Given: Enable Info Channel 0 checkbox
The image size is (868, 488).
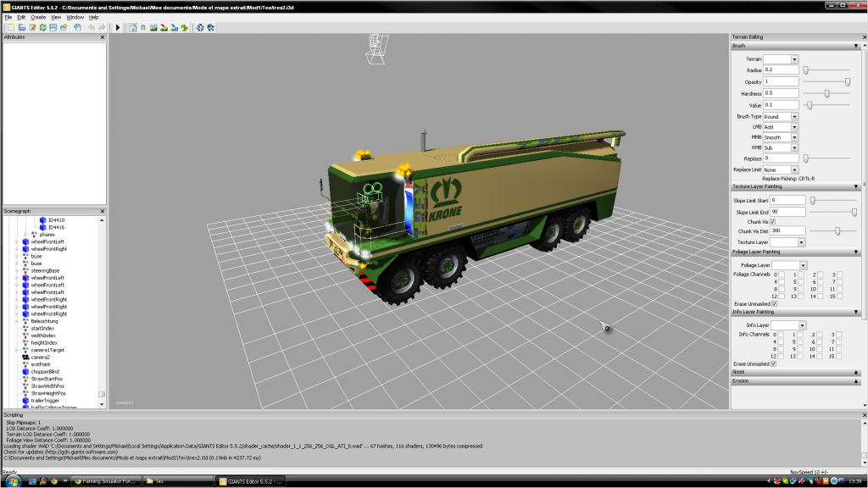Looking at the screenshot, I should pos(781,334).
